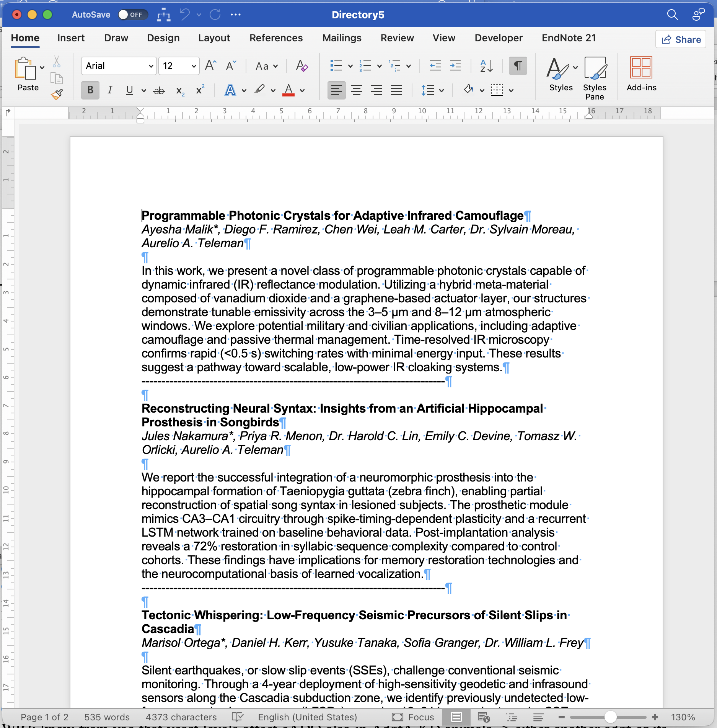Click English (United States) language
717x728 pixels.
pyautogui.click(x=307, y=717)
